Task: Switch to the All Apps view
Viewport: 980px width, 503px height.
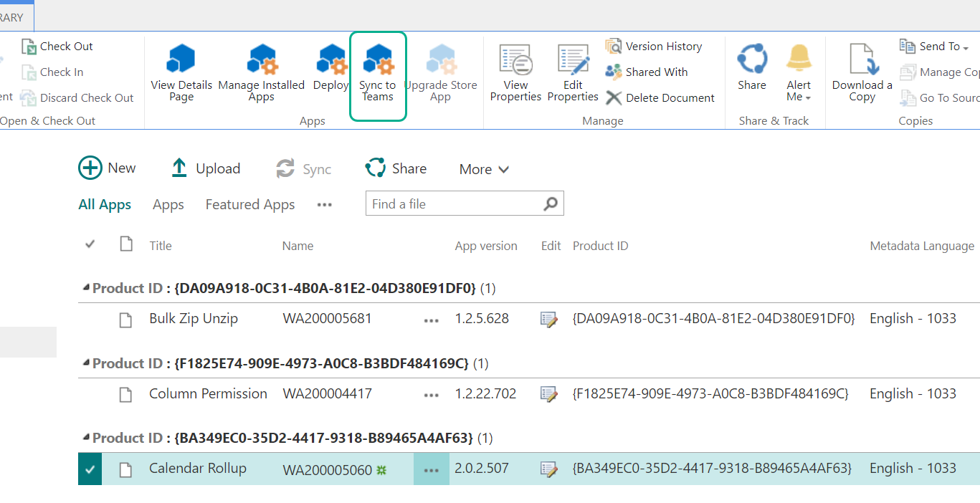Action: point(105,205)
